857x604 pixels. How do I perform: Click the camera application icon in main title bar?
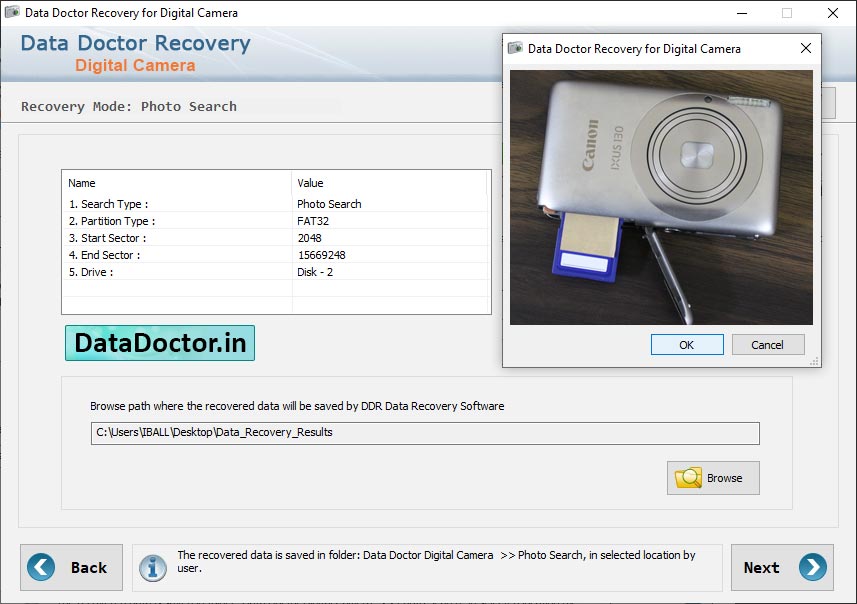pyautogui.click(x=13, y=13)
